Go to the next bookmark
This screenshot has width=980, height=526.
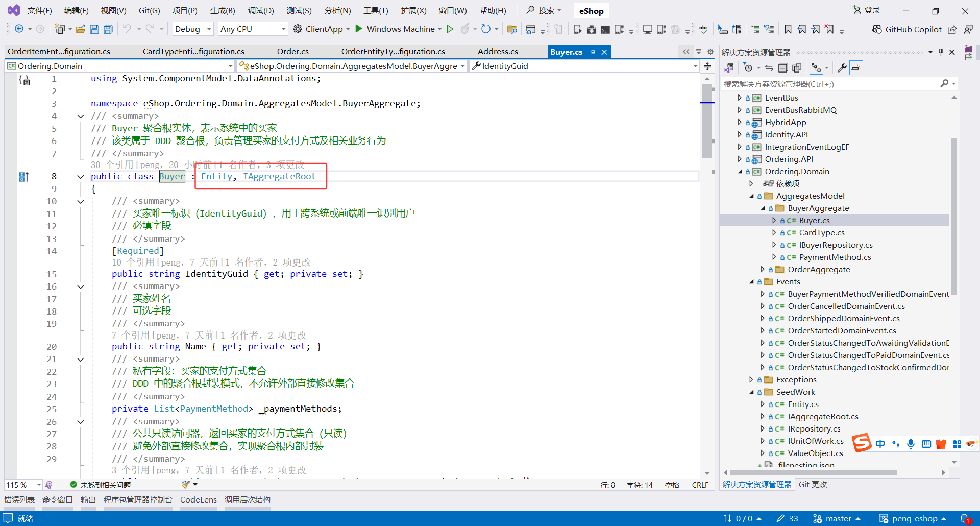(x=816, y=29)
